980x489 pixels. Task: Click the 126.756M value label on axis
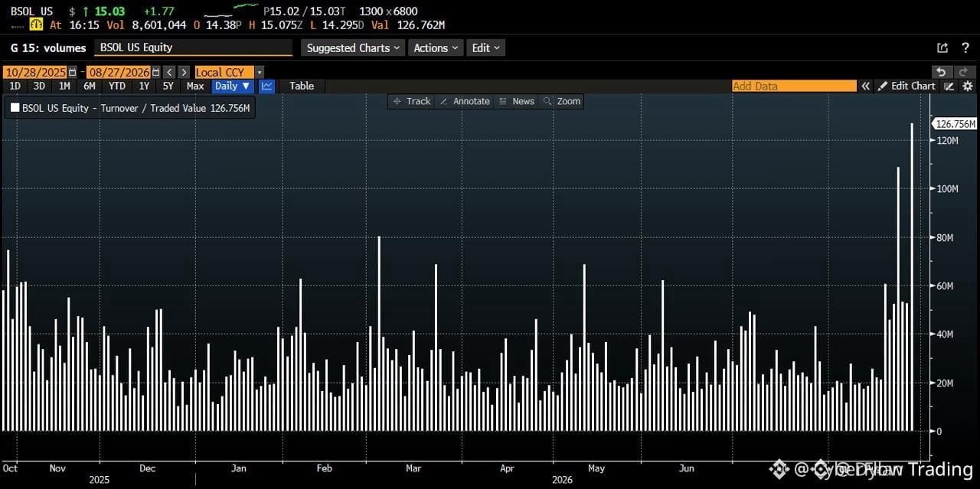pos(955,124)
